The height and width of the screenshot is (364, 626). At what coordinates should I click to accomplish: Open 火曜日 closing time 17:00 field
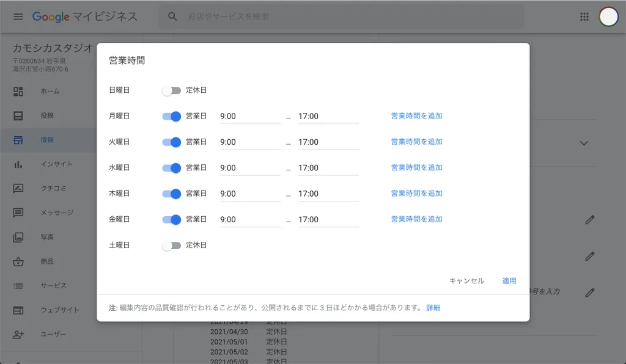[328, 142]
